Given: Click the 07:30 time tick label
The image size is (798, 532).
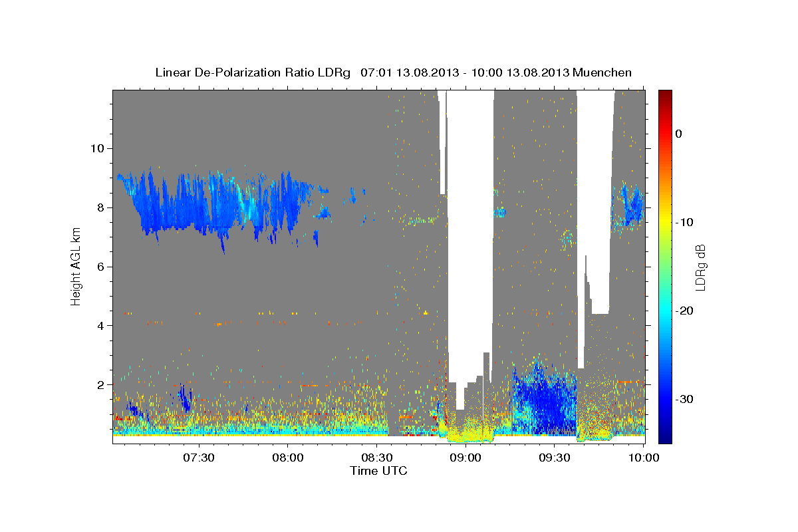Looking at the screenshot, I should (199, 458).
